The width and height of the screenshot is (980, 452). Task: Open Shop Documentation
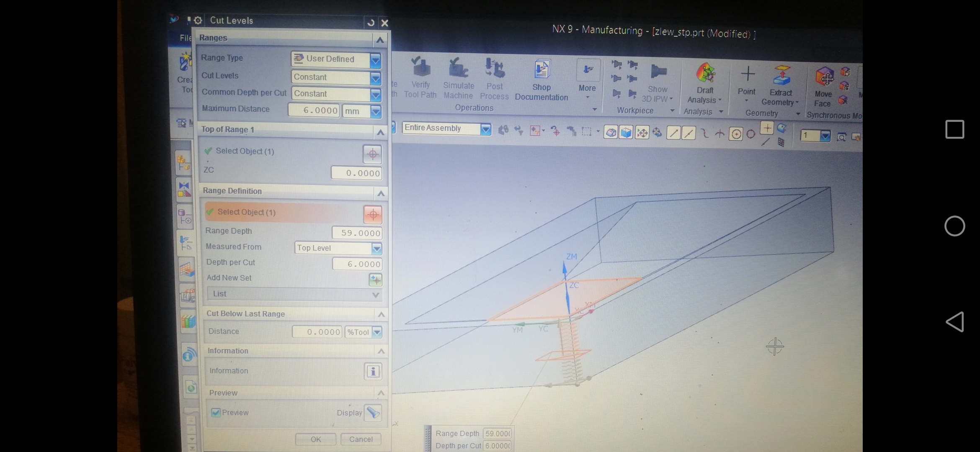point(542,80)
